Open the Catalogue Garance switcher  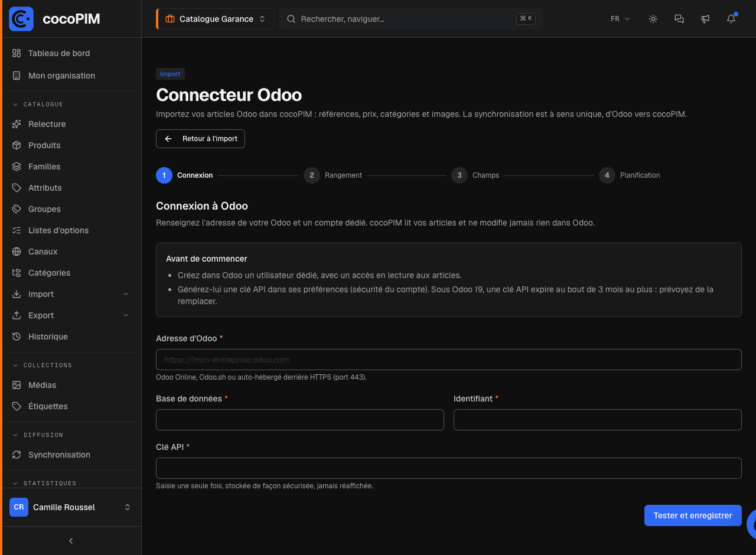pos(215,19)
